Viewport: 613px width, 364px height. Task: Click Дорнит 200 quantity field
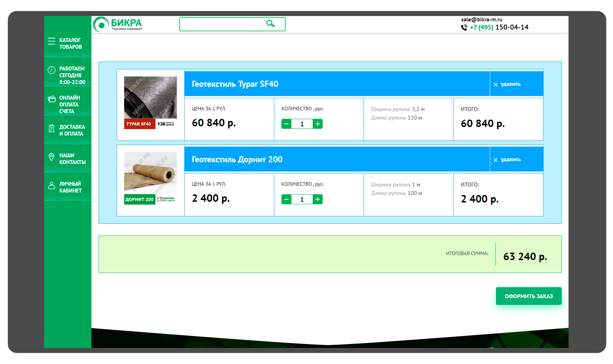click(302, 199)
